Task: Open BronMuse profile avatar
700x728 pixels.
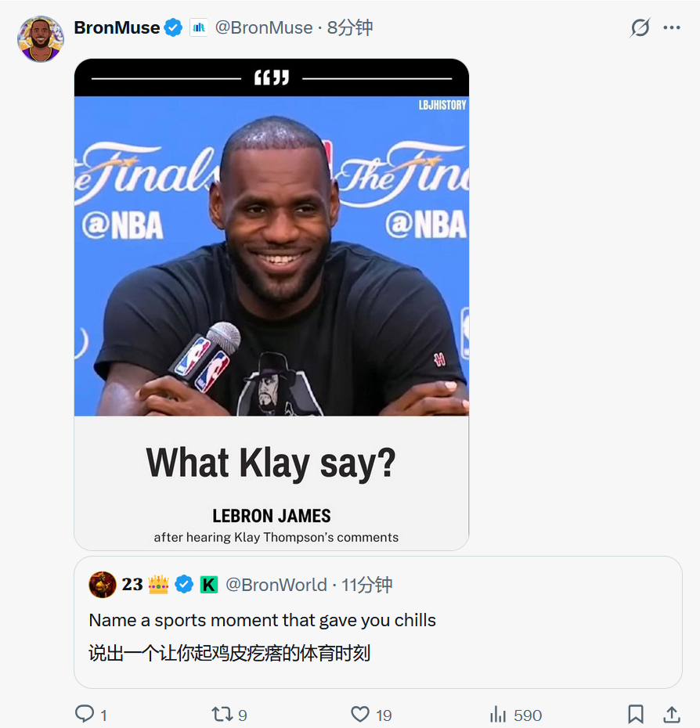Action: [40, 38]
